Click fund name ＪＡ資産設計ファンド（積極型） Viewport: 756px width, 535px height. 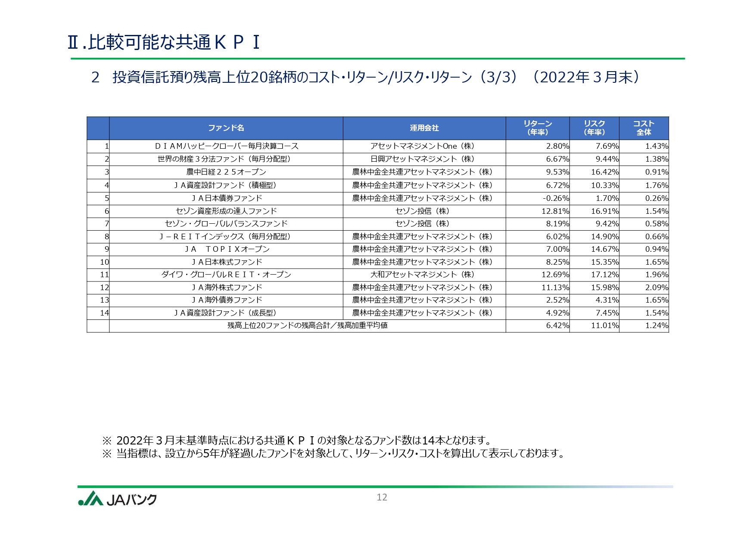[x=226, y=185]
